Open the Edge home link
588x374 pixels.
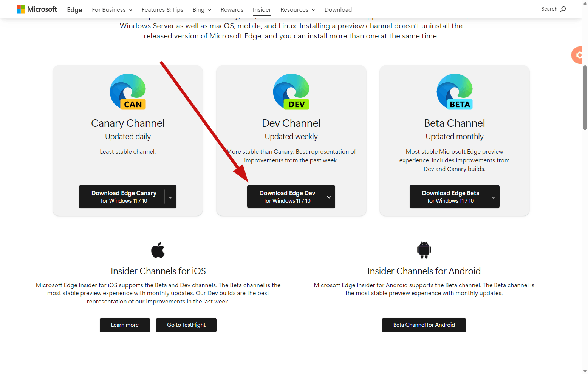[74, 9]
